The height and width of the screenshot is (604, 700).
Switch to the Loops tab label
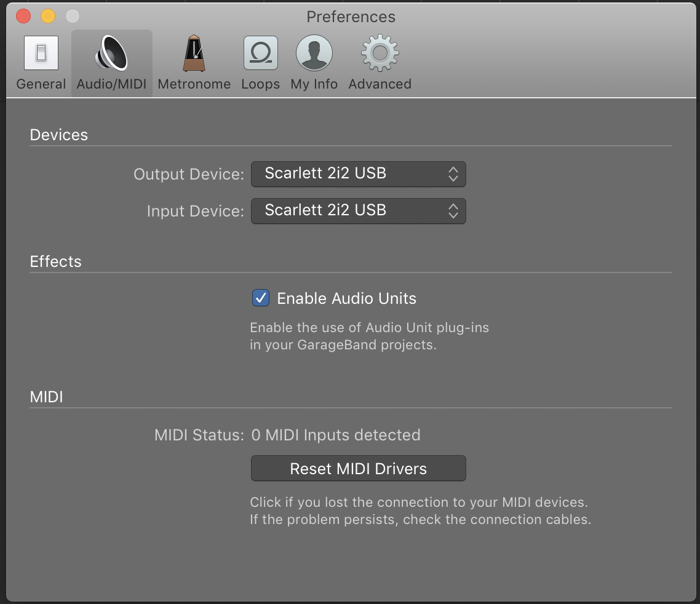pyautogui.click(x=260, y=84)
